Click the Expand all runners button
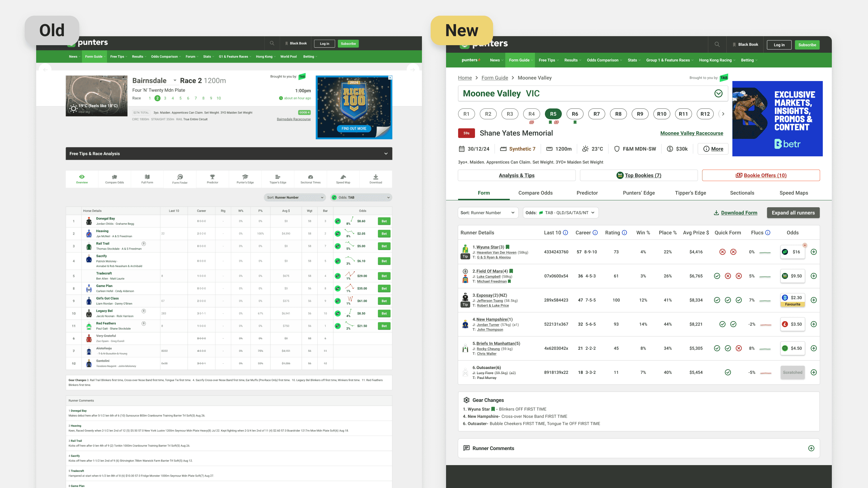This screenshot has height=488, width=868. click(793, 212)
